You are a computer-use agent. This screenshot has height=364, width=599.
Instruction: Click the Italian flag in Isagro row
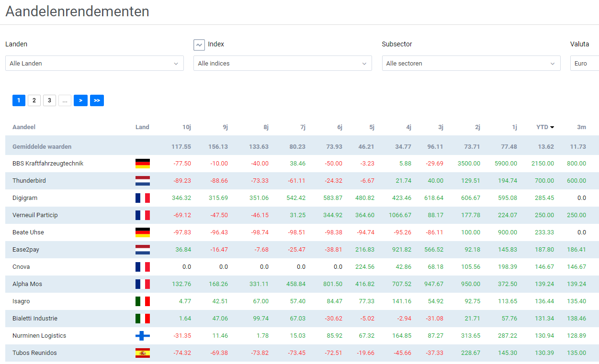tap(143, 301)
